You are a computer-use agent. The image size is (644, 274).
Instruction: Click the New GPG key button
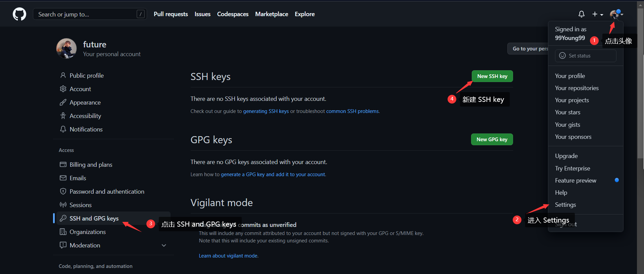click(492, 140)
